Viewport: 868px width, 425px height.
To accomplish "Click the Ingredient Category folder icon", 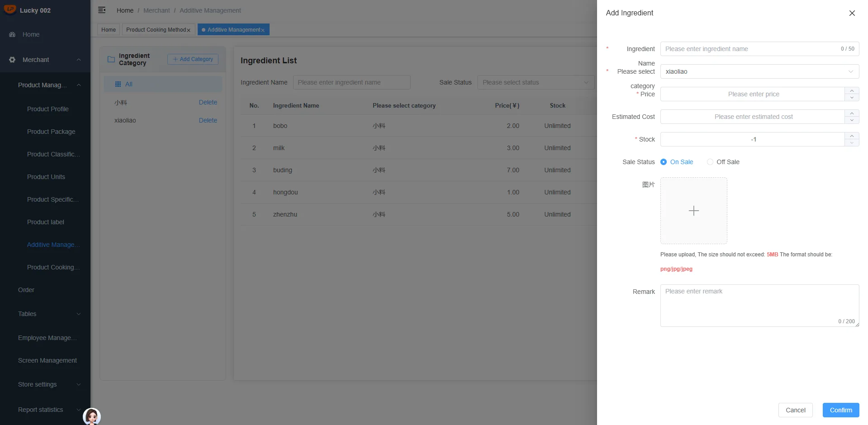I will click(x=111, y=59).
